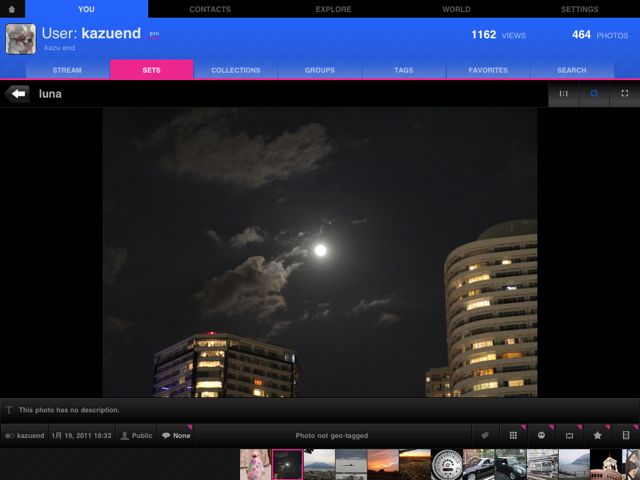Click the kazu end real name
The image size is (640, 480).
60,48
